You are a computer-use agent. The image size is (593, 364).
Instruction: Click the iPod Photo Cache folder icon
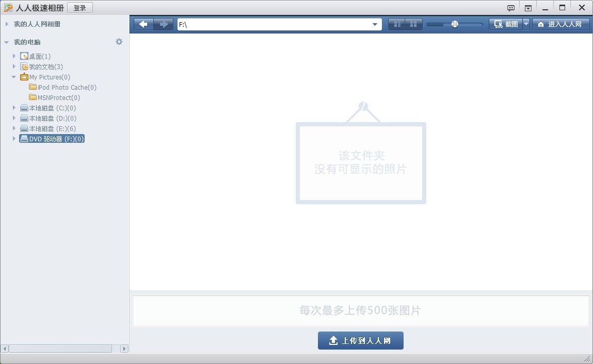coord(33,87)
